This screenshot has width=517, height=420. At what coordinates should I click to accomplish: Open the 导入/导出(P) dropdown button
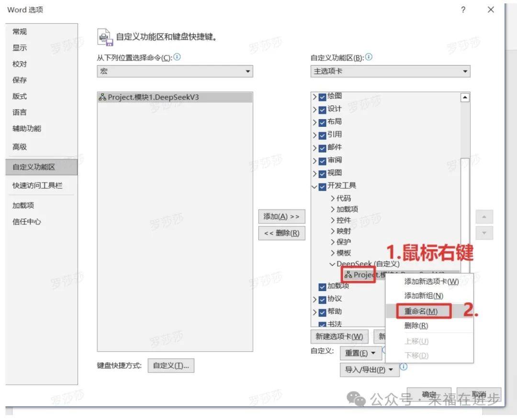pyautogui.click(x=369, y=370)
